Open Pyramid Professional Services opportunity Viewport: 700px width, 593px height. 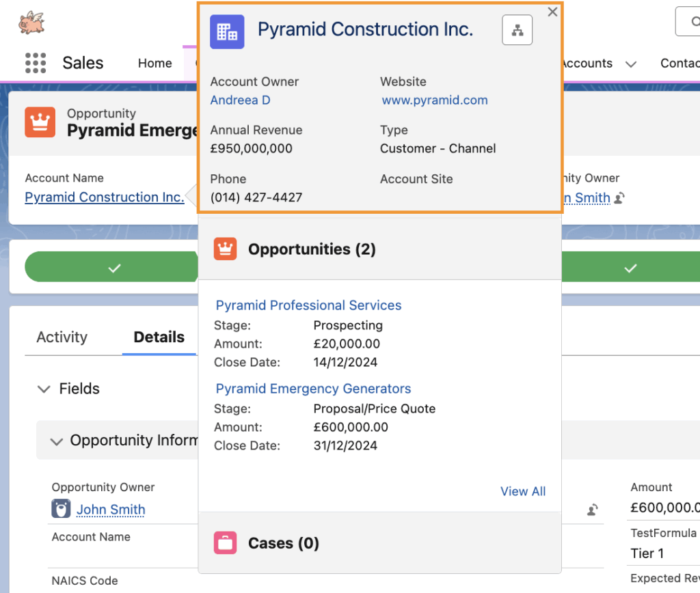click(x=308, y=305)
